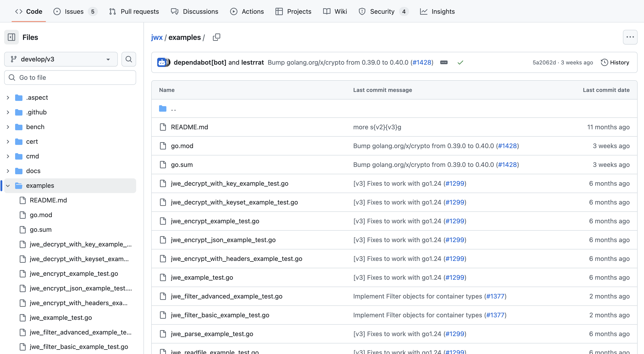Click the dependabot avatar icon
The image size is (644, 354).
[x=162, y=62]
